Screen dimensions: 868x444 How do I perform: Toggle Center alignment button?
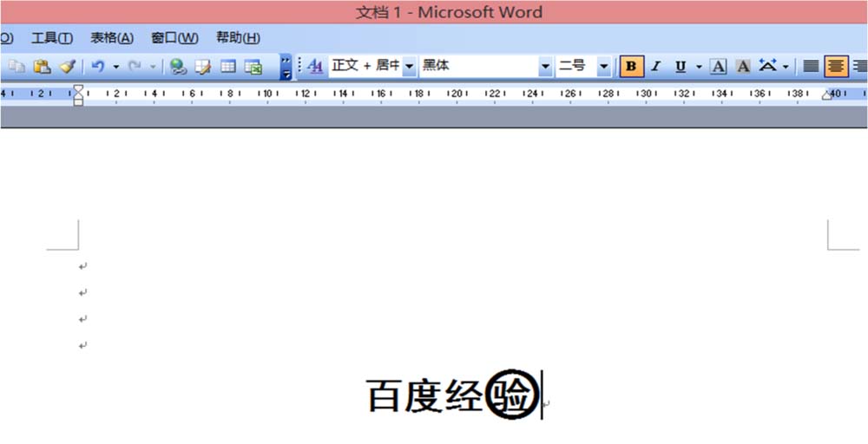pos(836,67)
